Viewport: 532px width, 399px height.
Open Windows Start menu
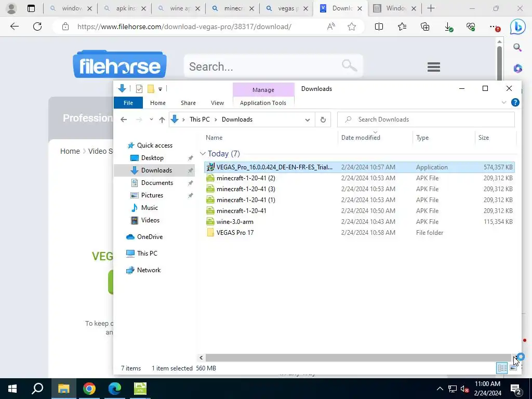[12, 389]
